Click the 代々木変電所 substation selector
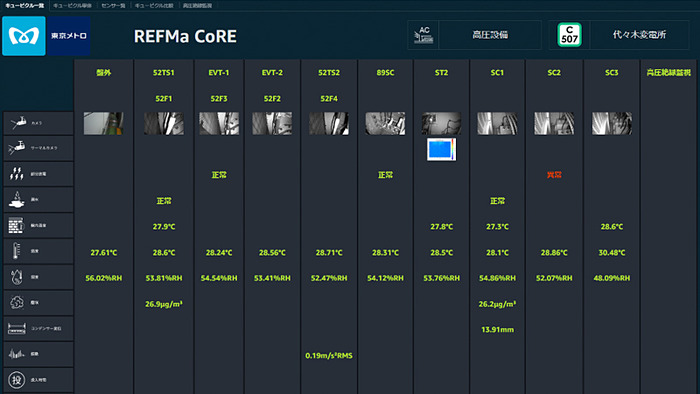This screenshot has width=700, height=394. click(x=639, y=35)
